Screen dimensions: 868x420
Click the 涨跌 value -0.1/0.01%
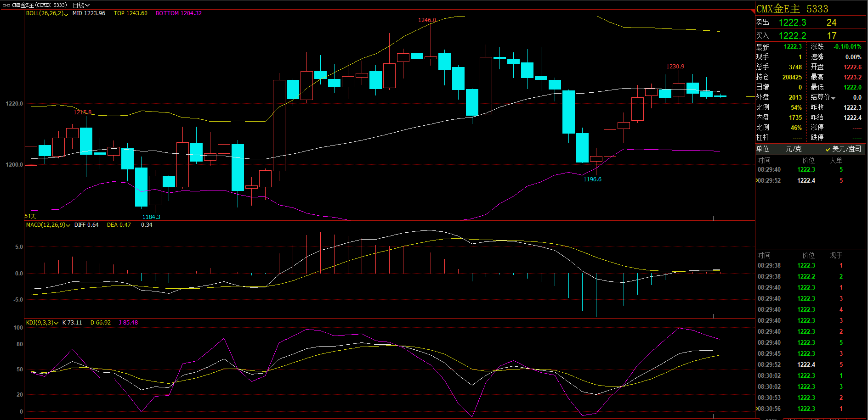pos(848,47)
